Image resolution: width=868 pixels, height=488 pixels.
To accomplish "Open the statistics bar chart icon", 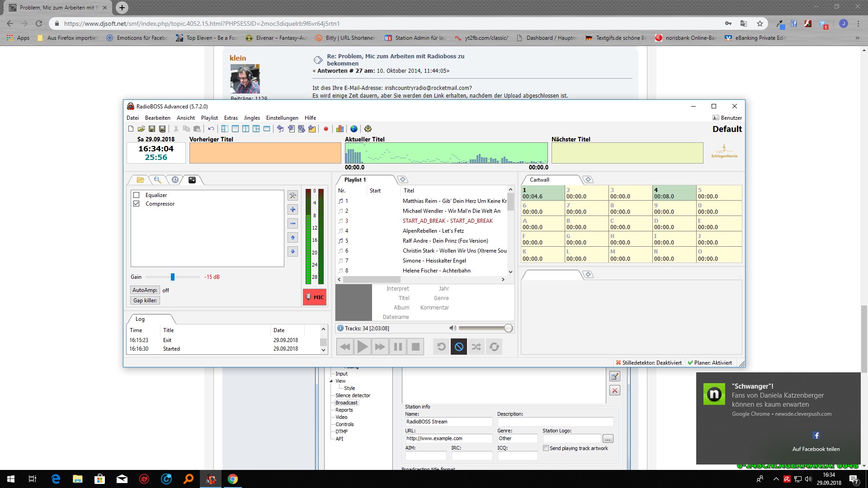I will 340,129.
